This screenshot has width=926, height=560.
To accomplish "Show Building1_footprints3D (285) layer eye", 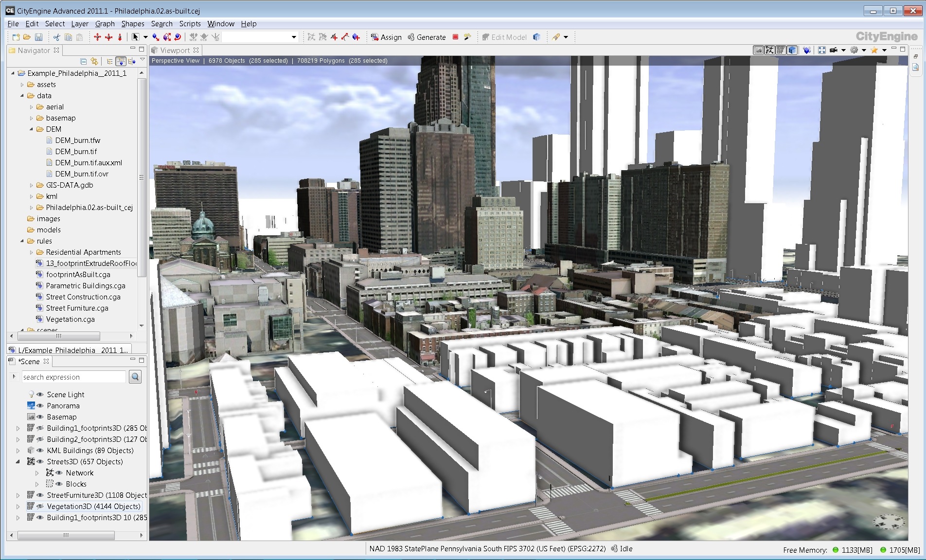I will [x=40, y=428].
